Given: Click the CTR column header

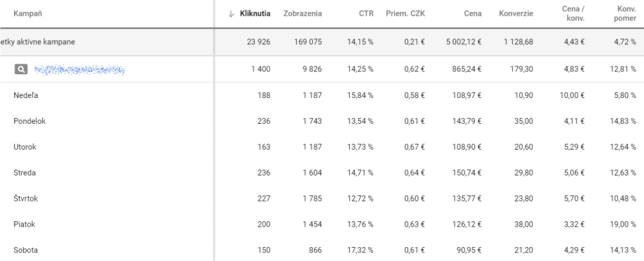Looking at the screenshot, I should pos(366,13).
